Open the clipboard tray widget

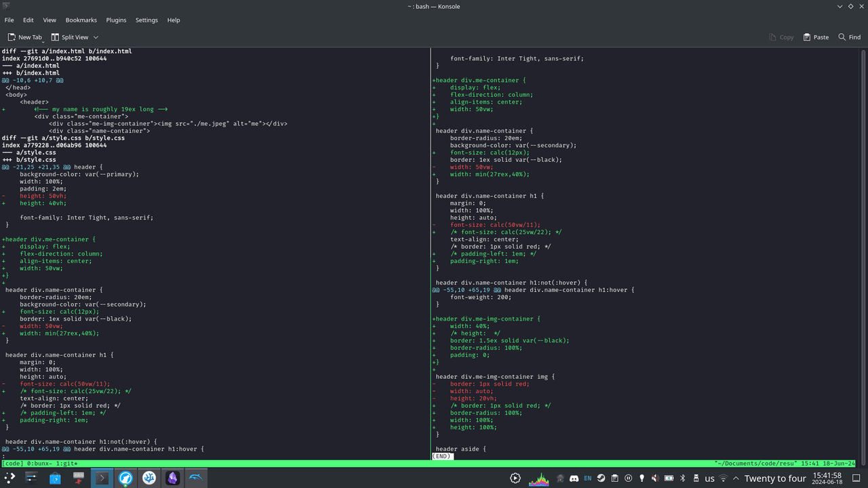click(x=615, y=479)
